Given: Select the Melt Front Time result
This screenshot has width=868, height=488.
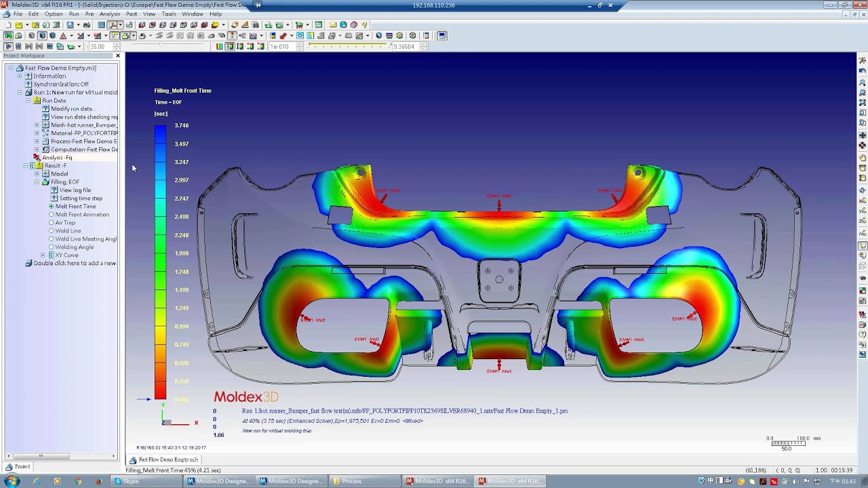Looking at the screenshot, I should [75, 206].
